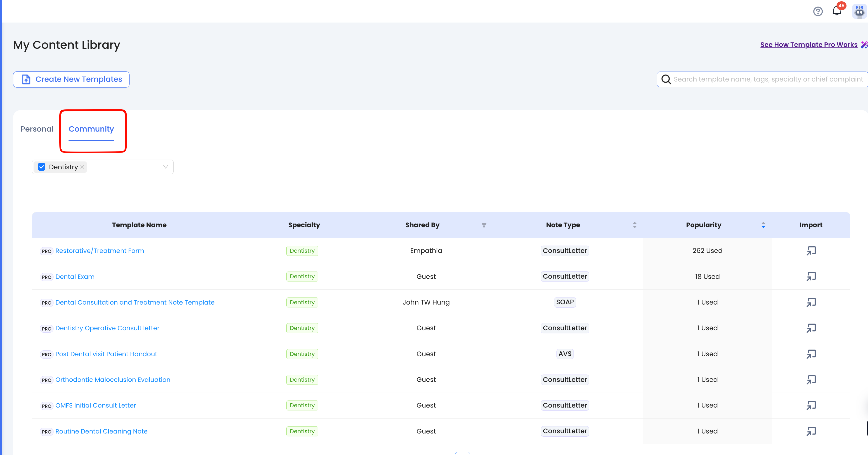
Task: Import the Restorative/Treatment Form template
Action: tap(811, 251)
